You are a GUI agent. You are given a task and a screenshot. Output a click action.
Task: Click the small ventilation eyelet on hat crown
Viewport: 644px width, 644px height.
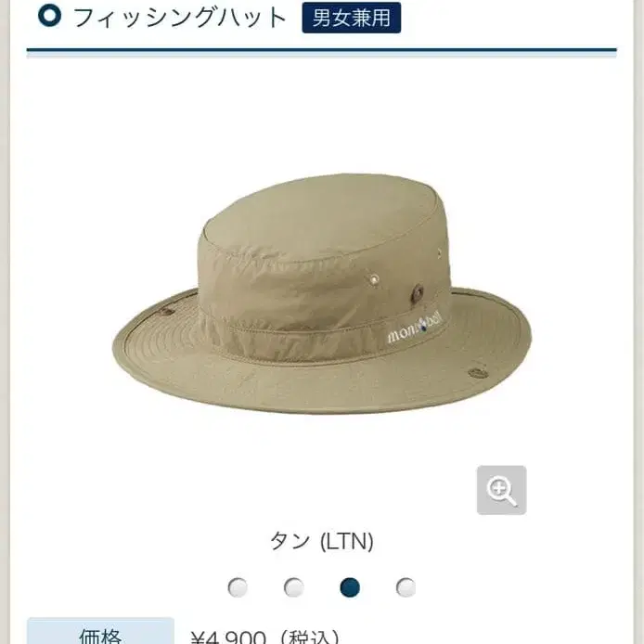click(375, 279)
